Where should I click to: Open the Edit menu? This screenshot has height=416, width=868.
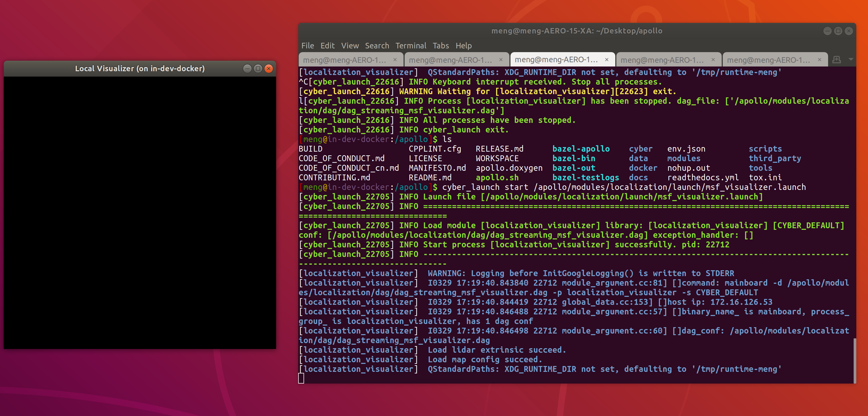(327, 46)
